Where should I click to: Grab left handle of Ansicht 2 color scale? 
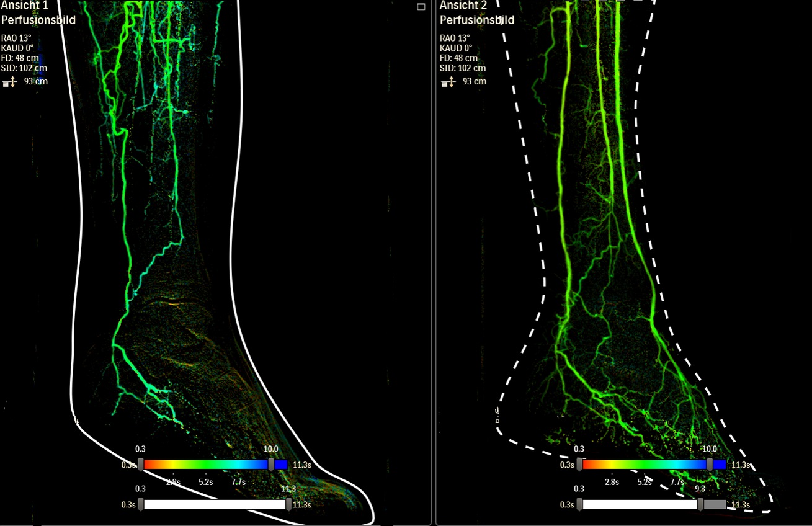pyautogui.click(x=579, y=465)
